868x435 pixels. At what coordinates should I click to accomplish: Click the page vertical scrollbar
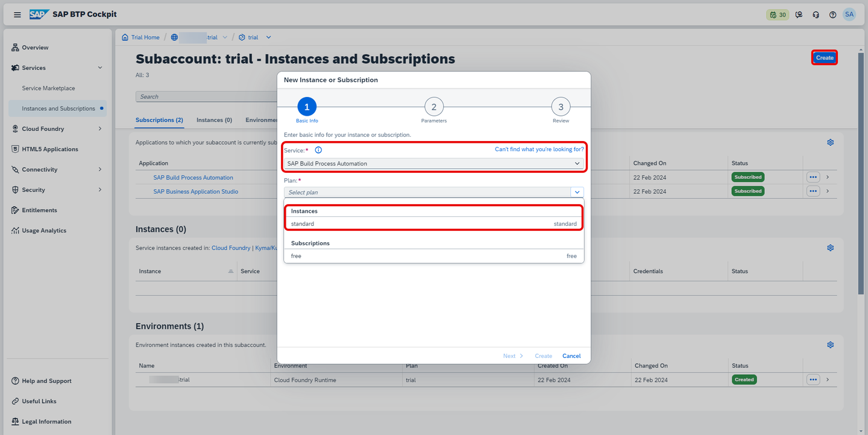(x=861, y=175)
